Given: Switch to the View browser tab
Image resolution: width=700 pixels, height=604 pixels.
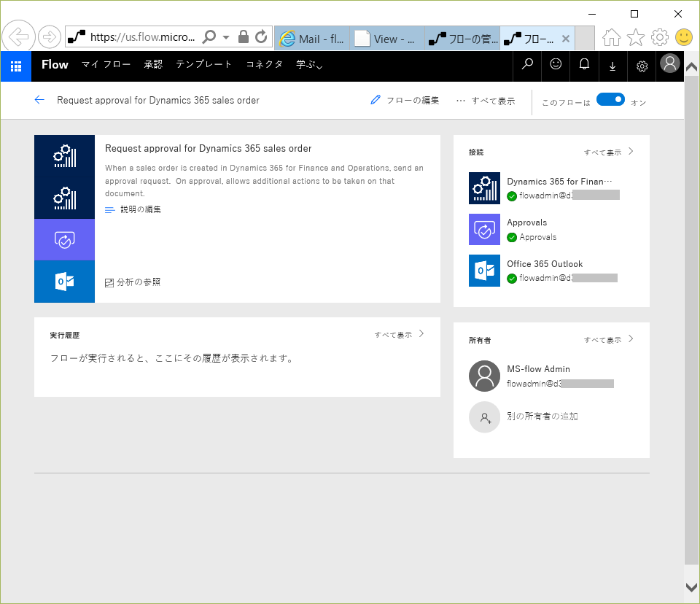Looking at the screenshot, I should click(387, 39).
